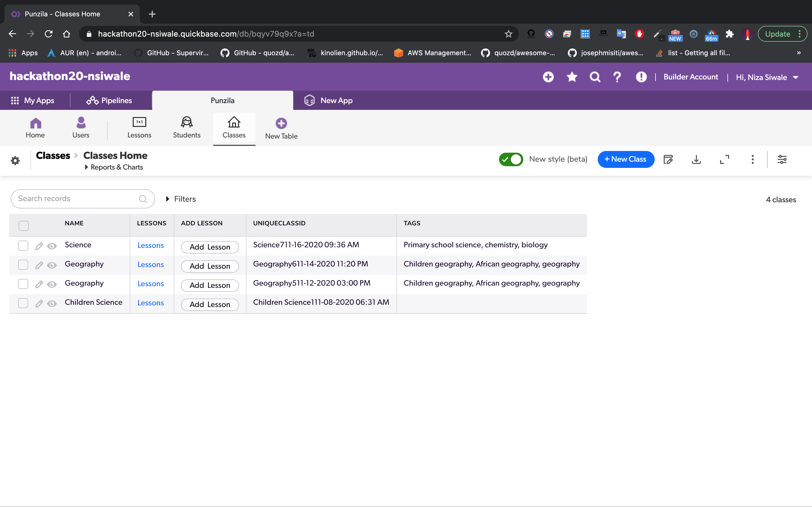This screenshot has width=812, height=507.
Task: Open the Lessons table tab
Action: point(139,127)
